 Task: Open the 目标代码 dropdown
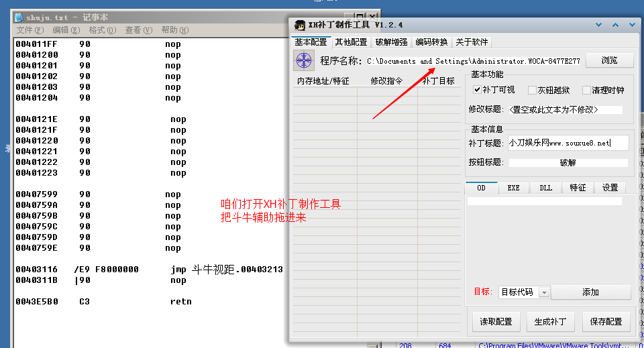point(544,292)
